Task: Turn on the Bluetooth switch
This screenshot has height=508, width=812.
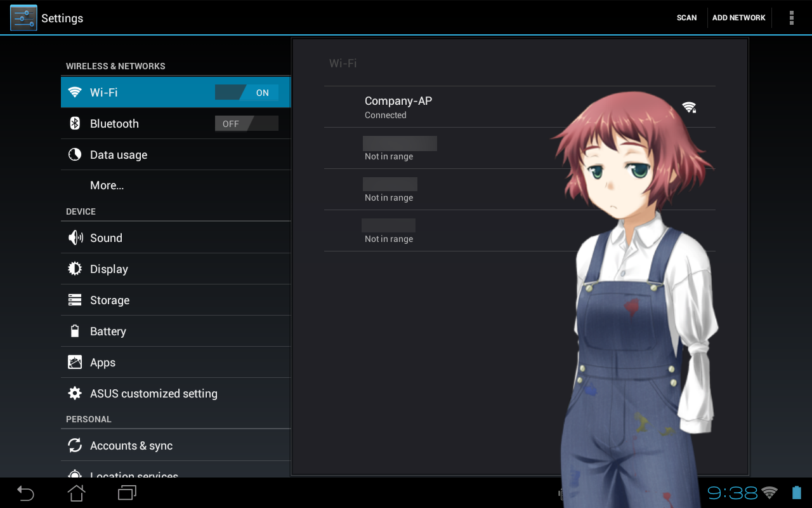Action: 246,124
